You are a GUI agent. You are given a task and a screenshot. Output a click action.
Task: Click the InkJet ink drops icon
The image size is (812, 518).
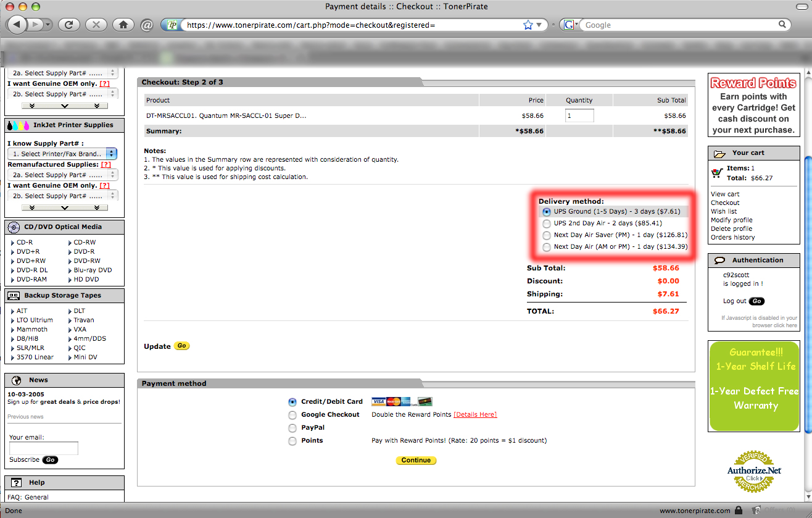click(19, 125)
